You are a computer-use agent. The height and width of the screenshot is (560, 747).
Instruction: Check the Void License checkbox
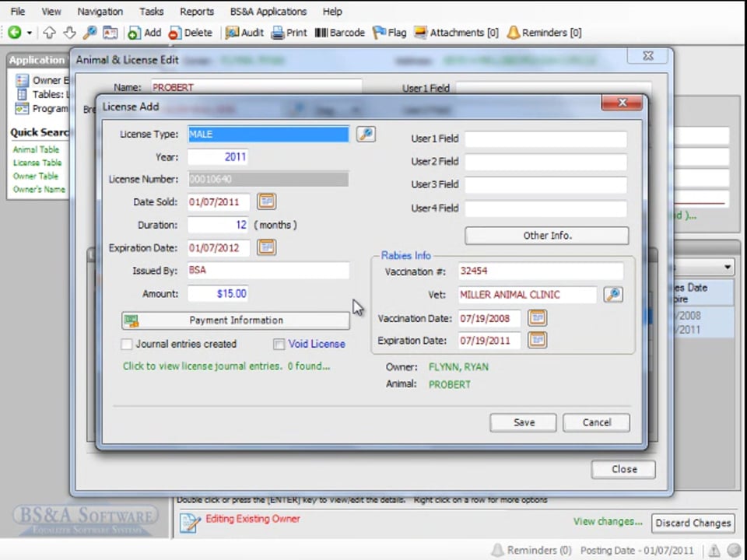tap(279, 345)
